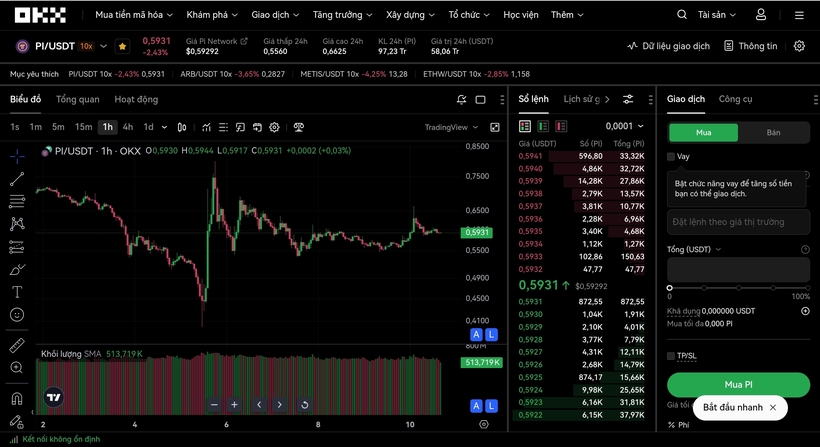This screenshot has height=447, width=820.
Task: Expand the Mua tiền mã hóa menu
Action: (134, 15)
